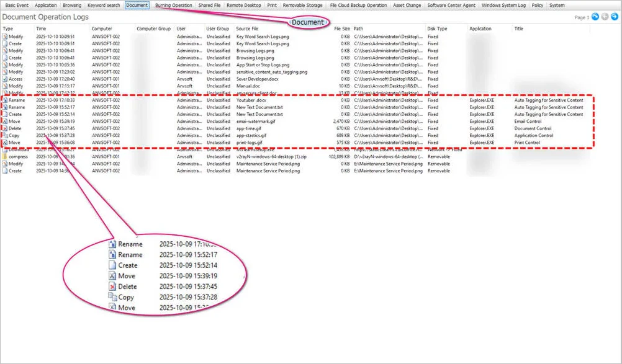622x364 pixels.
Task: Click Rename icon at 15:52:17 row
Action: (x=5, y=107)
